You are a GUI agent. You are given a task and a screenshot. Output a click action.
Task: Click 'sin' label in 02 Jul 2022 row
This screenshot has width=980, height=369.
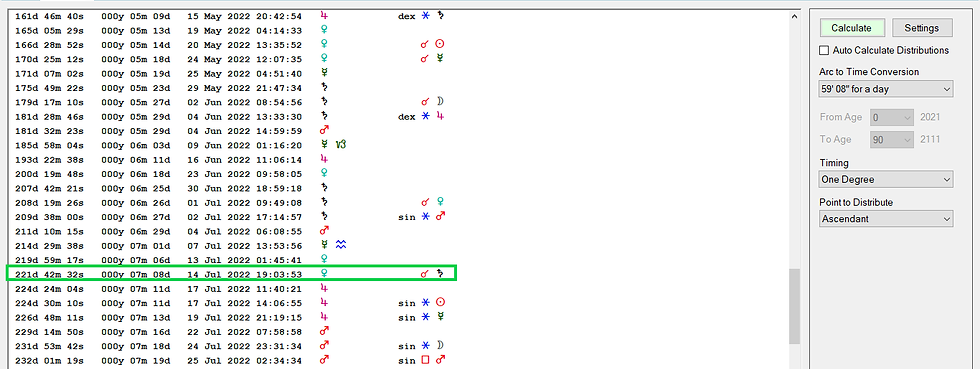[x=406, y=217]
